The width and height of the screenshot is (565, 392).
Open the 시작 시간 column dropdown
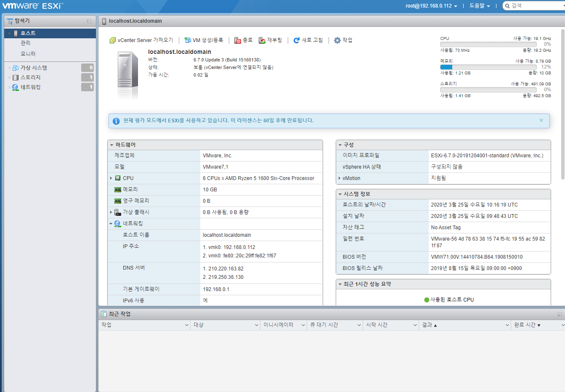[415, 325]
